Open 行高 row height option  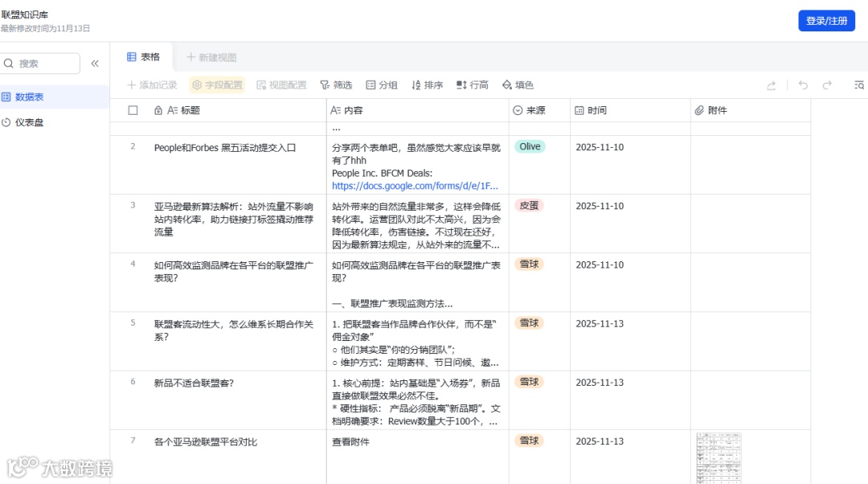[473, 85]
